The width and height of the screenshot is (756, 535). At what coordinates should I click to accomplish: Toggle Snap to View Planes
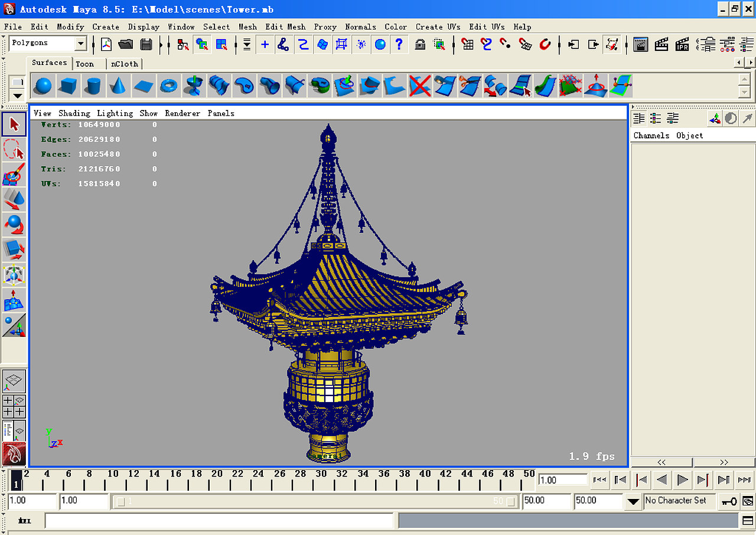pos(526,44)
